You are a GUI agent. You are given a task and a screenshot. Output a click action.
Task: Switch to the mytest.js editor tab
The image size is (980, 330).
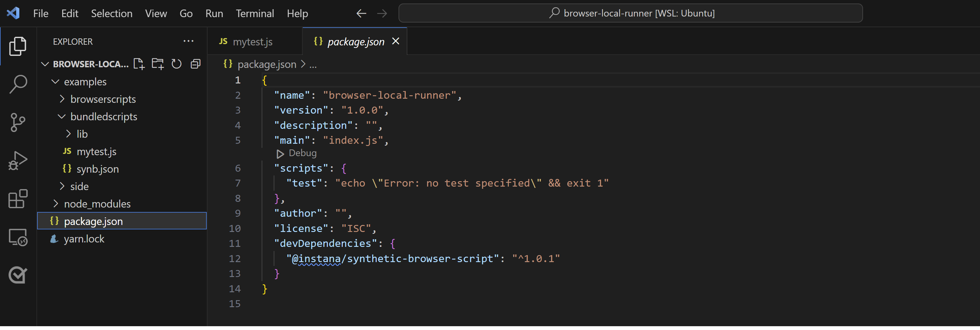point(255,42)
